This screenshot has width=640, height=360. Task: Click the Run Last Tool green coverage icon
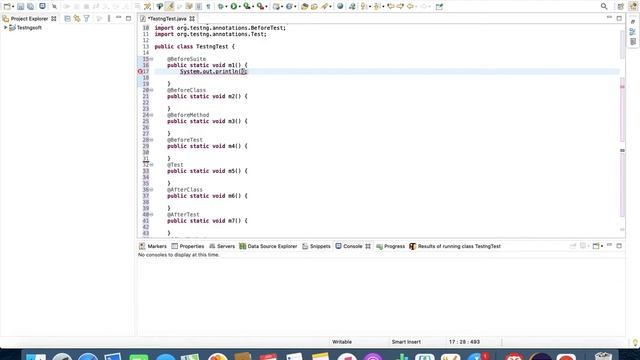[x=247, y=7]
